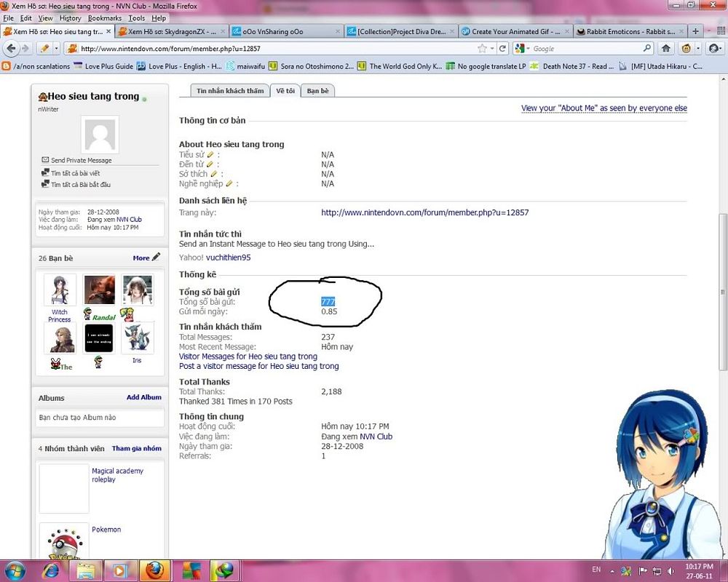Click the Firefox icon on the taskbar
The height and width of the screenshot is (582, 728).
pyautogui.click(x=154, y=570)
